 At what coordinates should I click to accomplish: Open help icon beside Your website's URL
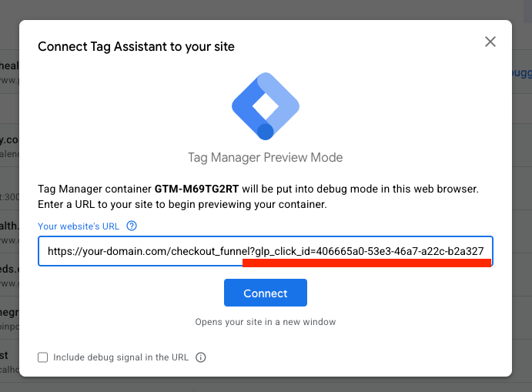132,226
